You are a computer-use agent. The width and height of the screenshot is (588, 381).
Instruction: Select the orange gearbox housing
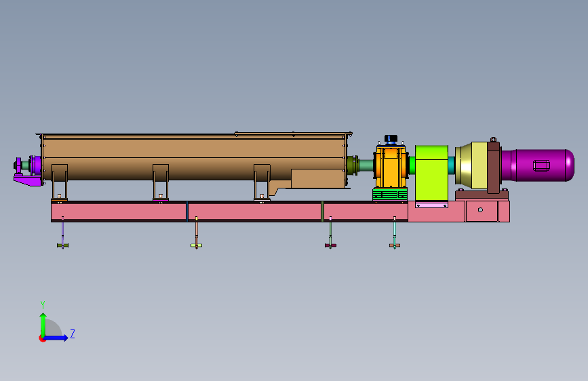391,167
